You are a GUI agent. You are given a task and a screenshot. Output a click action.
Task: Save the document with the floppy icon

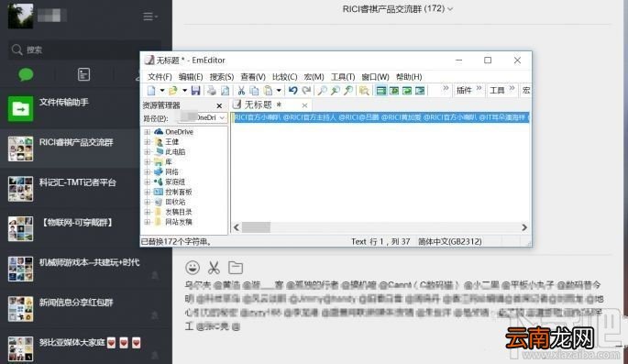point(195,91)
